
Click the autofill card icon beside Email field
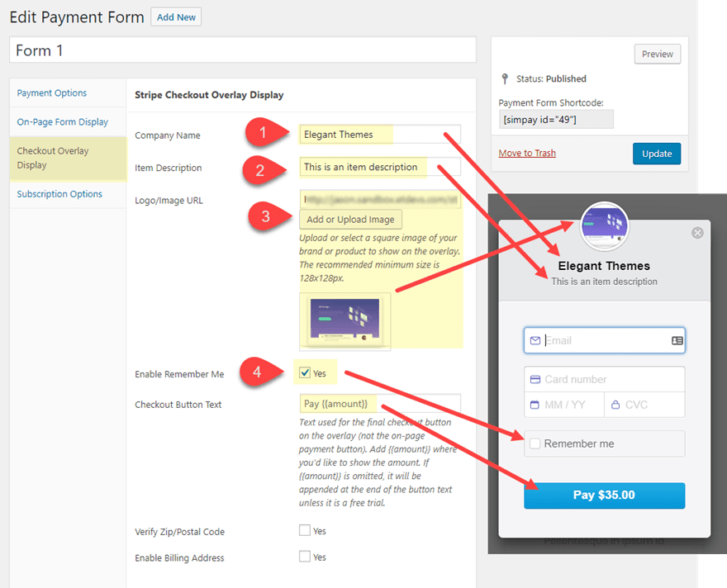[x=677, y=340]
